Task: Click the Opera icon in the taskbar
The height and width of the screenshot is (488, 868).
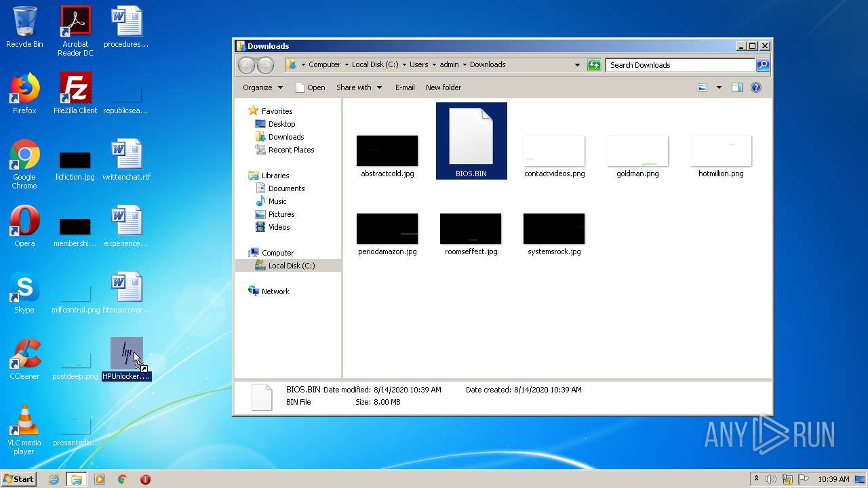Action: (145, 479)
